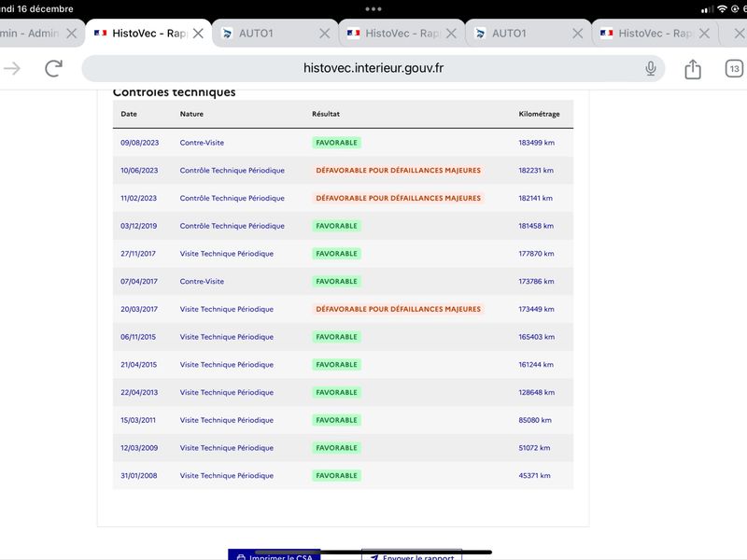Click the FAVORABLE badge for 31/01/2008
The height and width of the screenshot is (560, 747).
pos(336,475)
